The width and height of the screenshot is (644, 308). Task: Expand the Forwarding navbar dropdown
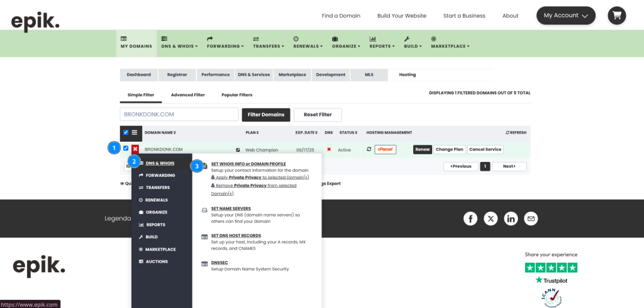click(226, 43)
